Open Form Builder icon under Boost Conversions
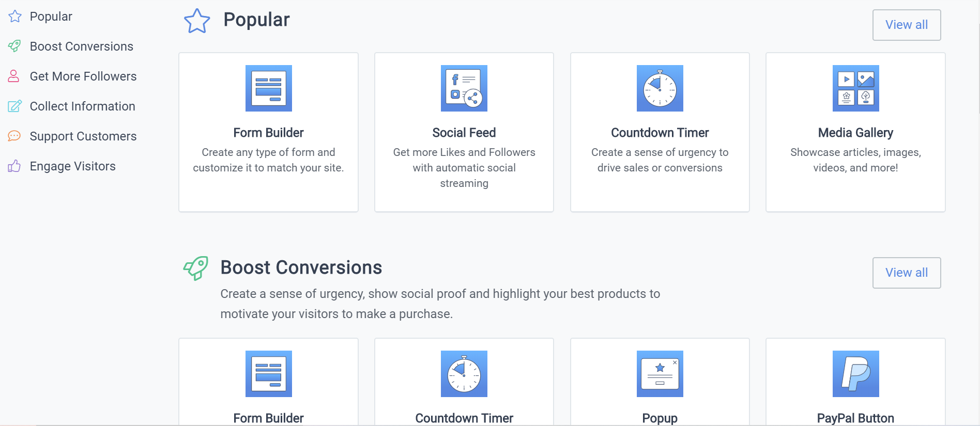 pos(268,374)
